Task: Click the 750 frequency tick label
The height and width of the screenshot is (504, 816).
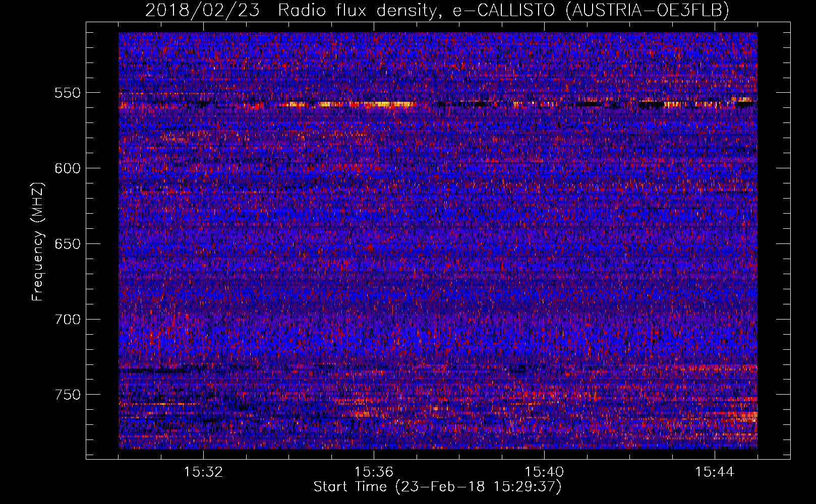Action: click(68, 395)
